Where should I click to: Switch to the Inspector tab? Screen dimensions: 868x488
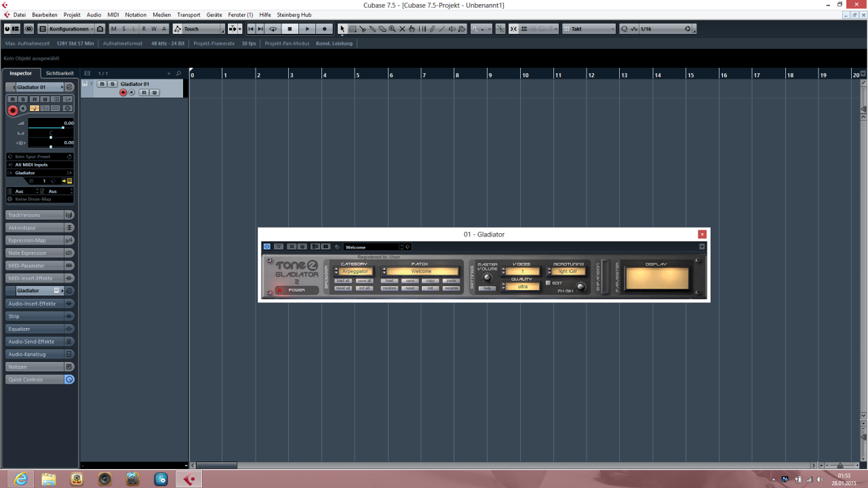(x=20, y=73)
